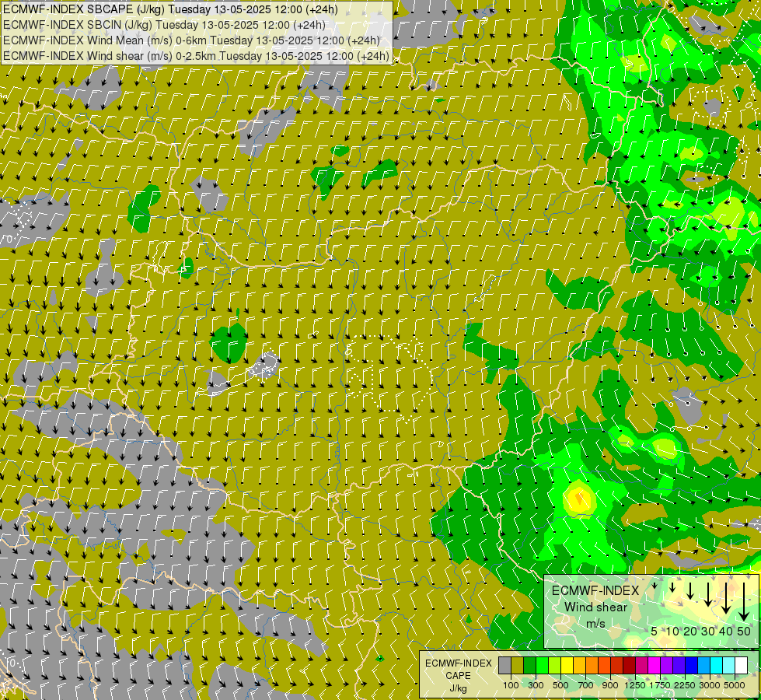
Task: Click the 'Wind shear' label in shear legend
Action: pyautogui.click(x=596, y=607)
